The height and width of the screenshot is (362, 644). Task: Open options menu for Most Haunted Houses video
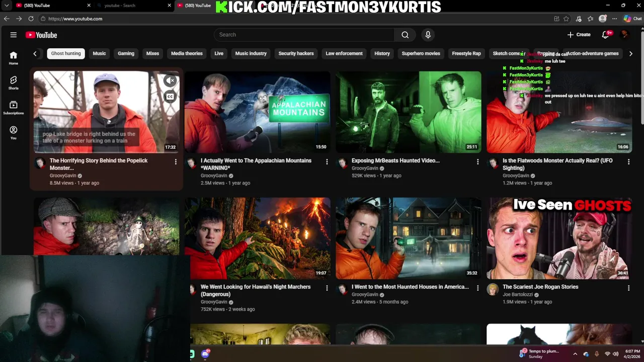477,288
